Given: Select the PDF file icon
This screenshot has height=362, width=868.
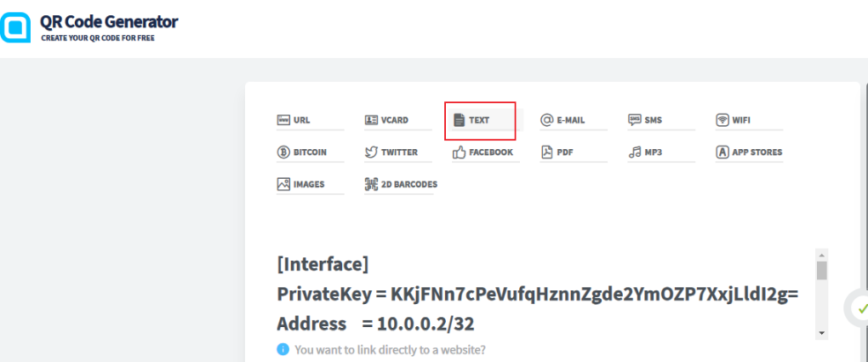Looking at the screenshot, I should click(547, 152).
